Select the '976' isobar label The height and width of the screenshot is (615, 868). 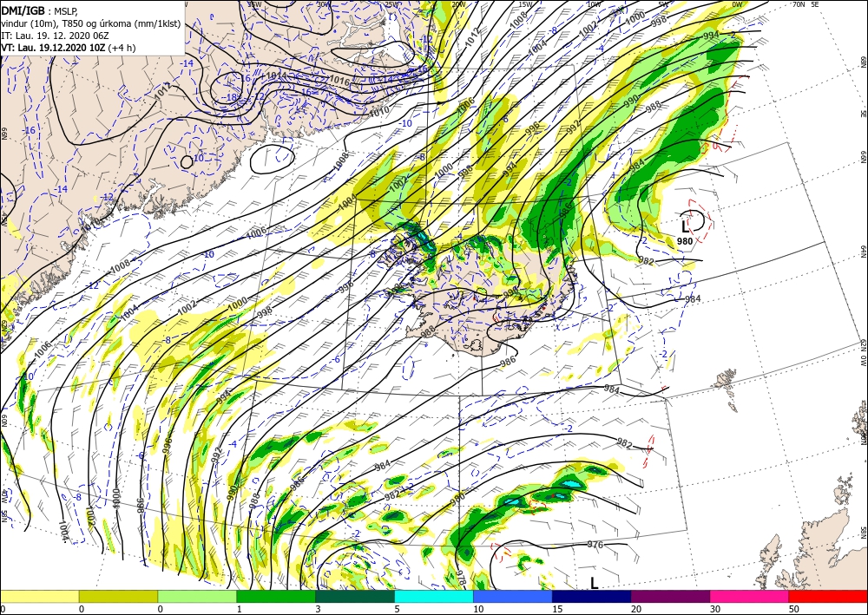[x=595, y=545]
